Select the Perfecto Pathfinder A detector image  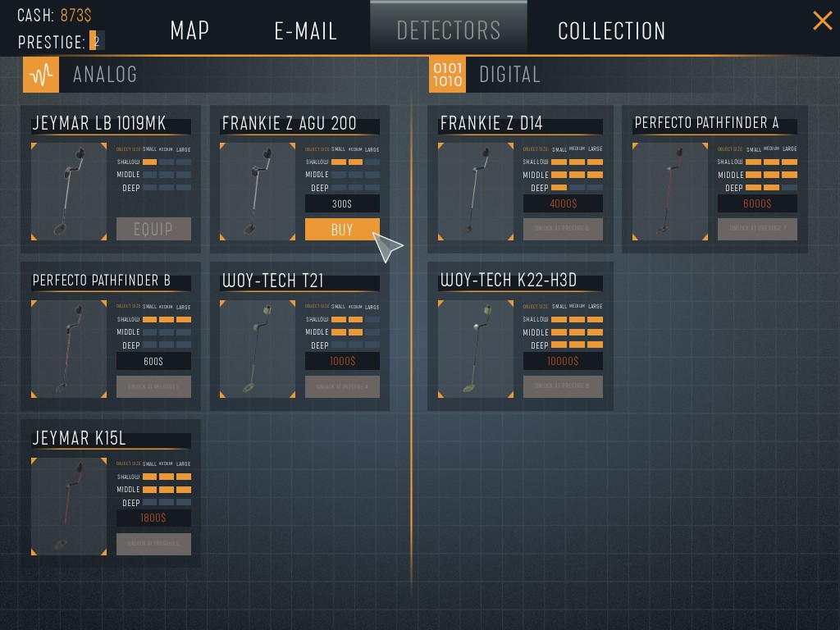coord(670,191)
